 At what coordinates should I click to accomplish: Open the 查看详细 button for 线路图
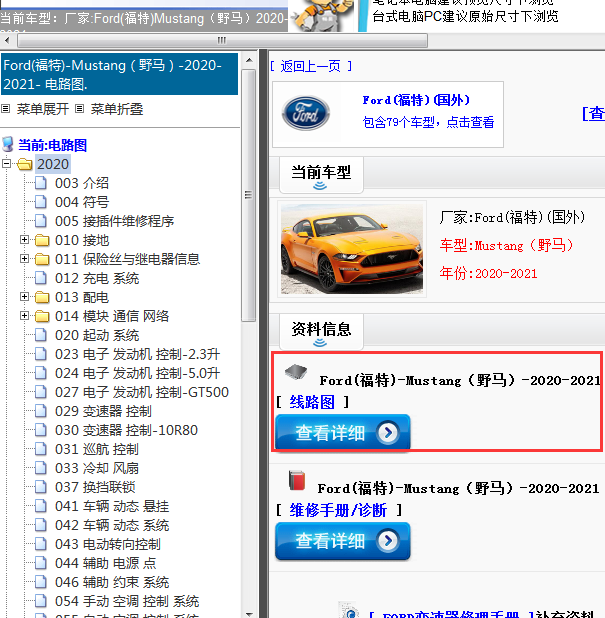click(x=343, y=432)
